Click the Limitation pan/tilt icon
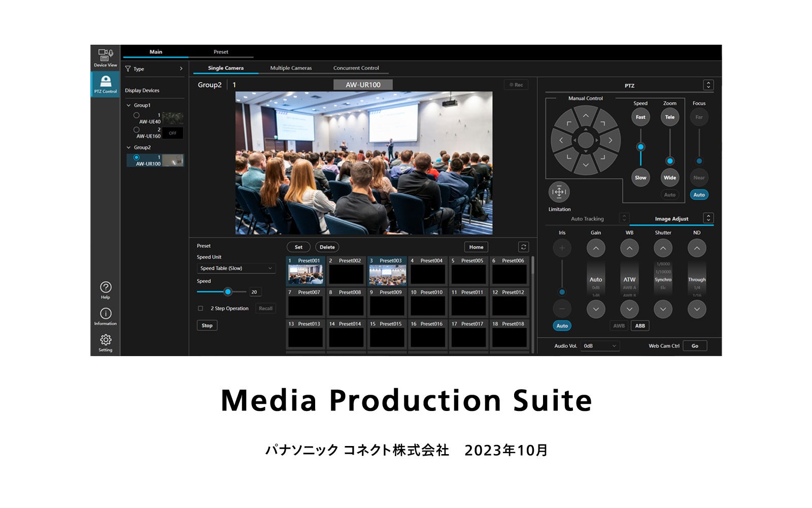Viewport: 812px width, 508px height. (559, 193)
